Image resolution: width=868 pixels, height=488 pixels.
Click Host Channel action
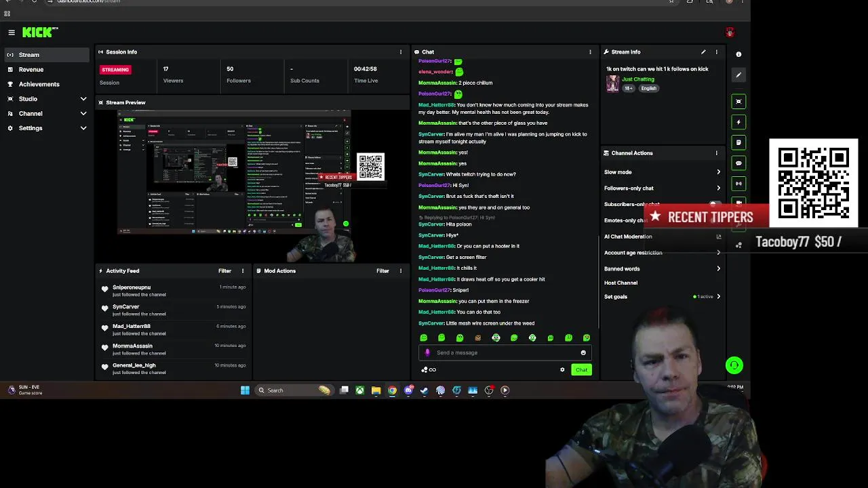[x=620, y=283]
